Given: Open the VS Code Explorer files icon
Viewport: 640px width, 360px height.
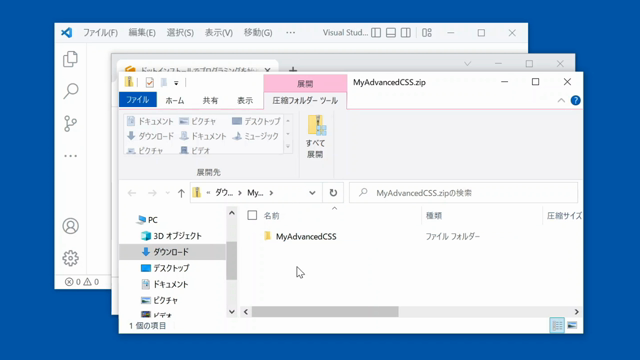Looking at the screenshot, I should tap(70, 59).
